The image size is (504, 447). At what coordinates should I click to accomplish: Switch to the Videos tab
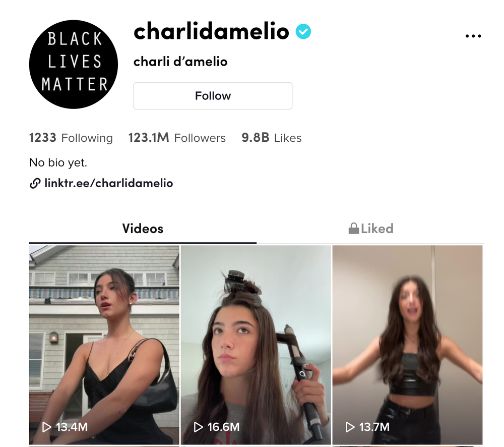pos(143,229)
